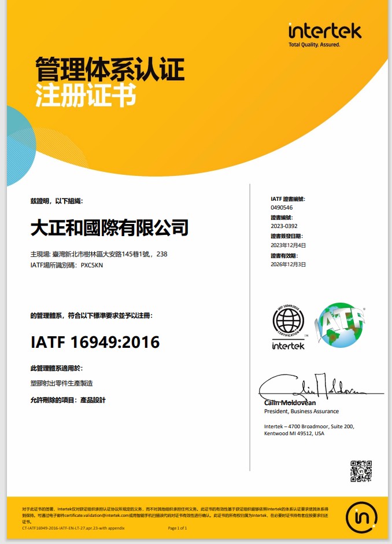This screenshot has width=392, height=544.
Task: Click the IATF globe logo
Action: [x=340, y=325]
